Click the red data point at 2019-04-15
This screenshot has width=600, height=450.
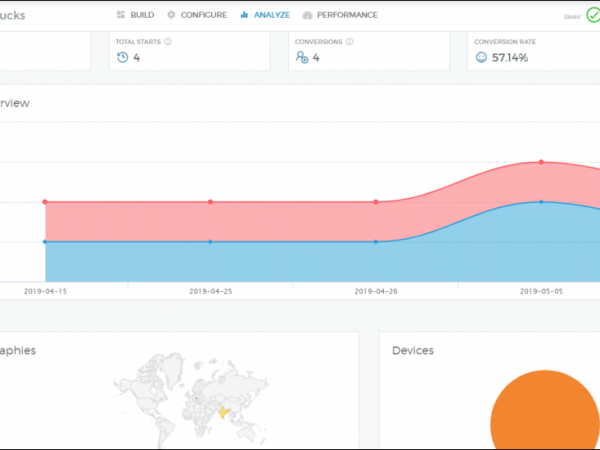(x=45, y=202)
